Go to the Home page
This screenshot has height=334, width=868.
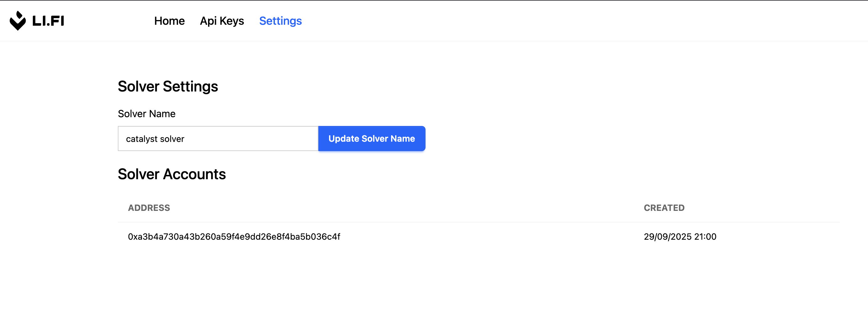(x=169, y=21)
